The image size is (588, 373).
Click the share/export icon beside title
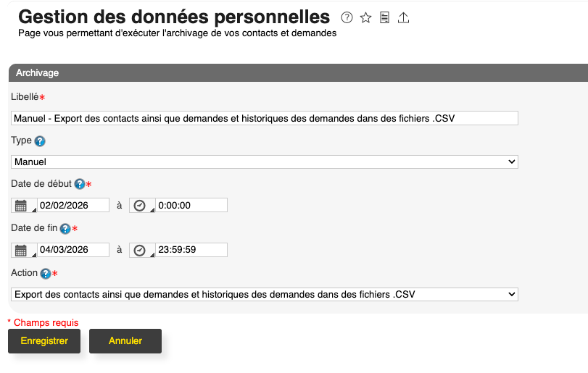coord(404,17)
